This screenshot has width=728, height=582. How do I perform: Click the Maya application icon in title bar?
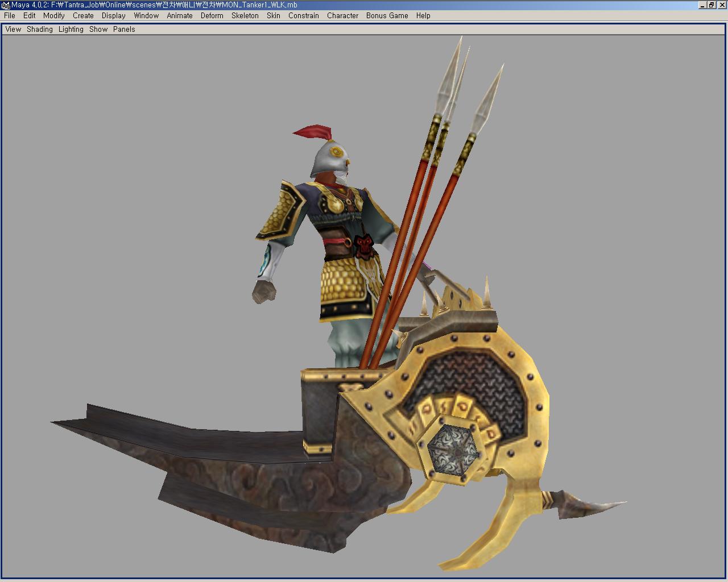[5, 5]
